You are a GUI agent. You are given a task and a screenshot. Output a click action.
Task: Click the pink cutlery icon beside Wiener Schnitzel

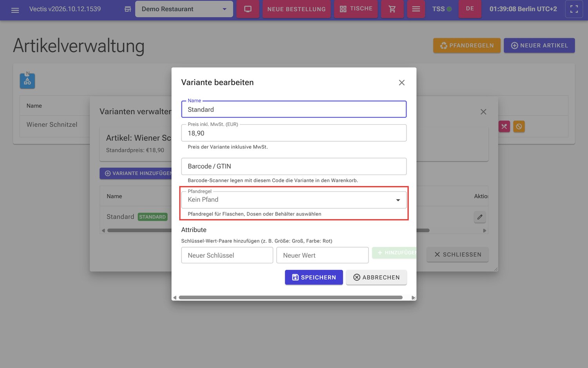coord(504,126)
